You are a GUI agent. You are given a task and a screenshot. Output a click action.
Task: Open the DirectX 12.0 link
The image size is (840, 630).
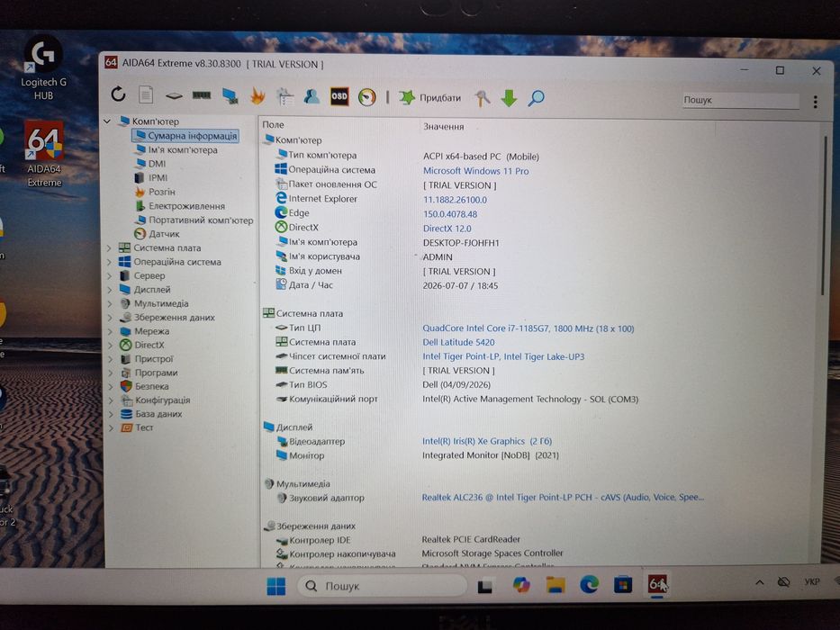coord(447,229)
